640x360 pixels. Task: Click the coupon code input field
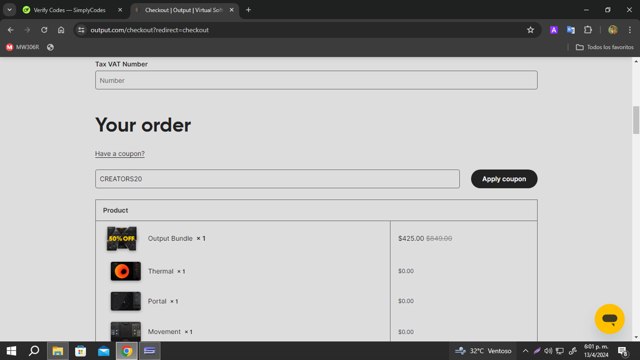278,179
